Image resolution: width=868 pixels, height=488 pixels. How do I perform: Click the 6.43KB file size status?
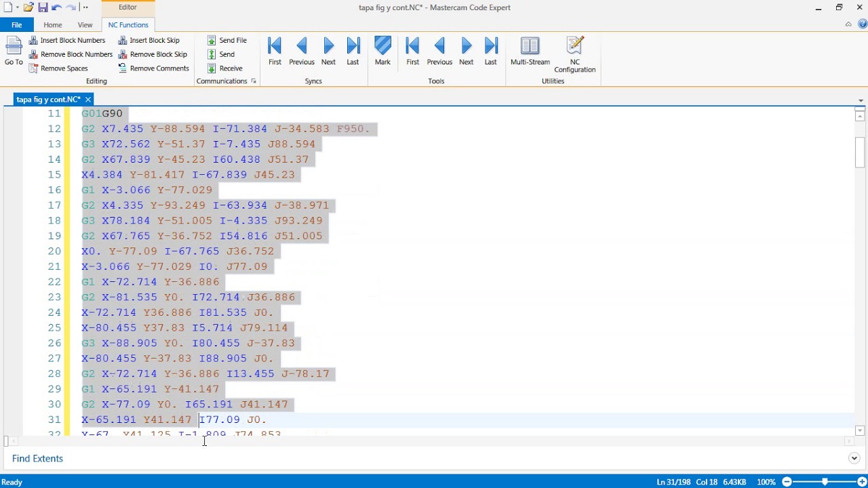(x=734, y=482)
